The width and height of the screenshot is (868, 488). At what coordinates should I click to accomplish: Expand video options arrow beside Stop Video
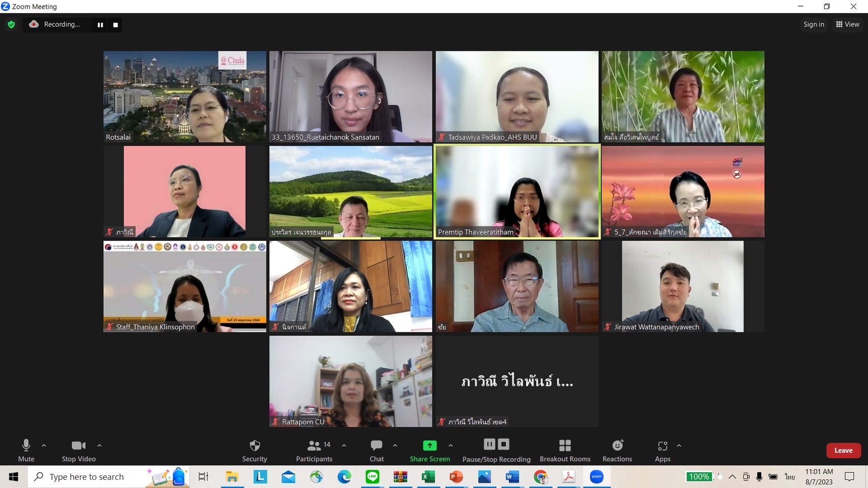pyautogui.click(x=99, y=445)
